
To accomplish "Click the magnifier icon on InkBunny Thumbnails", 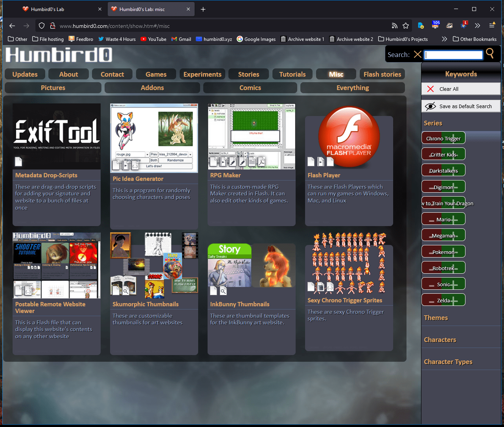I will pos(223,291).
